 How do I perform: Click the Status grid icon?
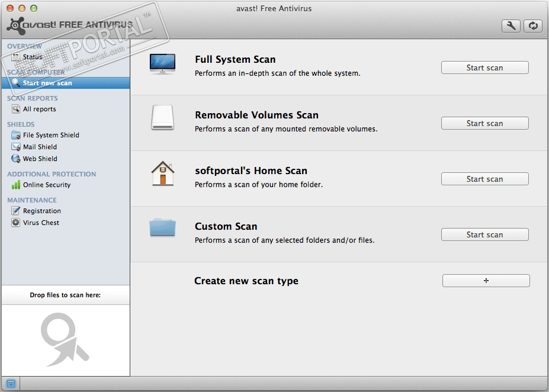coord(16,57)
